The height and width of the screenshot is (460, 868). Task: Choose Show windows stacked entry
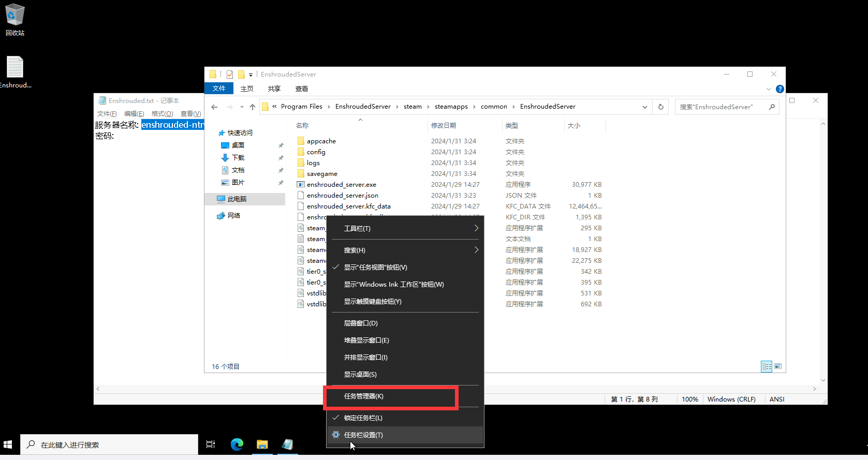pyautogui.click(x=405, y=340)
